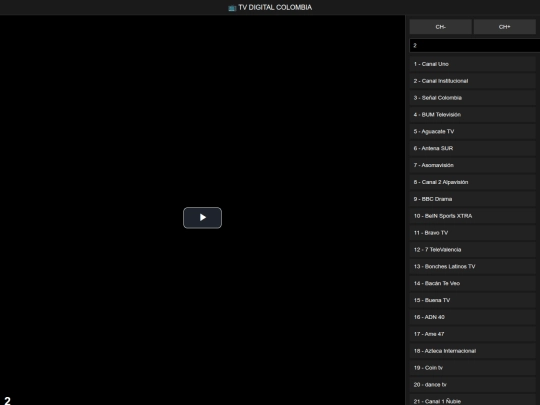Open channel 21 - Canal 1 Ñuble
This screenshot has width=540, height=405.
pos(472,400)
